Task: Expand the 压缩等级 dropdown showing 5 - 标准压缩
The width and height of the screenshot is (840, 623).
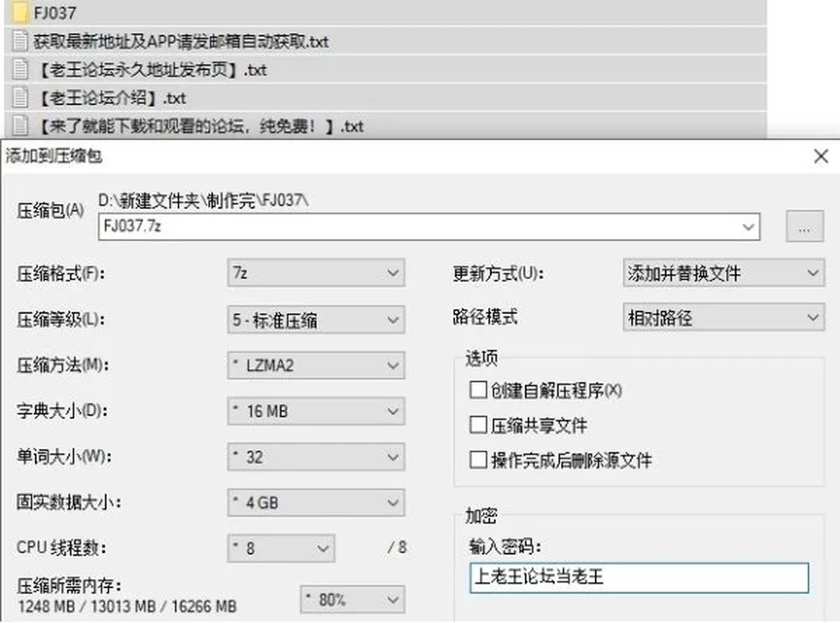Action: [x=316, y=319]
